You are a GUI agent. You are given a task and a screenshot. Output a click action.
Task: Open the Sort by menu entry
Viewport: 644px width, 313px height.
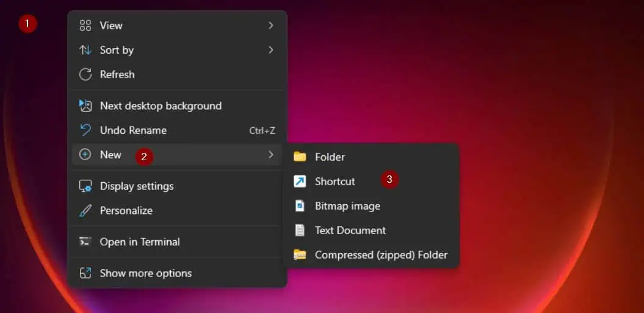(x=177, y=50)
